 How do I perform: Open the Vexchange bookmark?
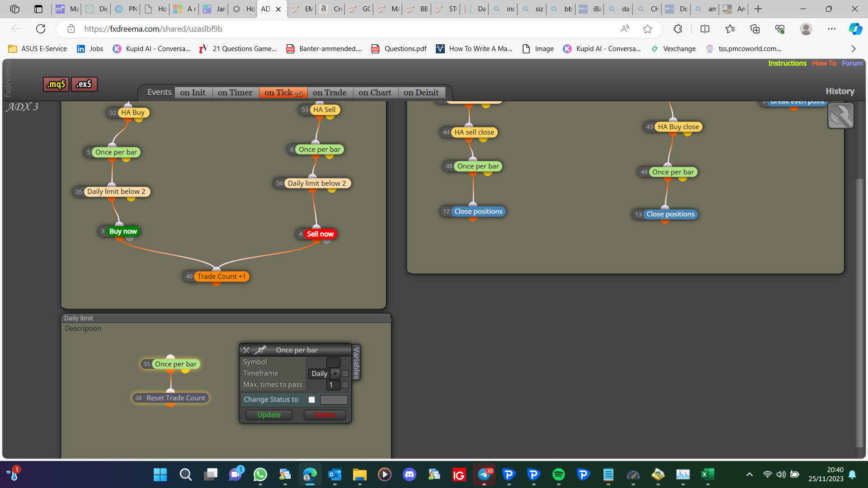pyautogui.click(x=673, y=49)
